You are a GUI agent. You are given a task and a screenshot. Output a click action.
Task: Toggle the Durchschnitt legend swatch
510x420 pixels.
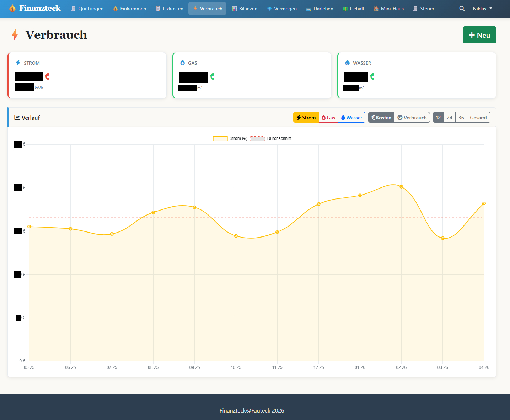coord(258,138)
